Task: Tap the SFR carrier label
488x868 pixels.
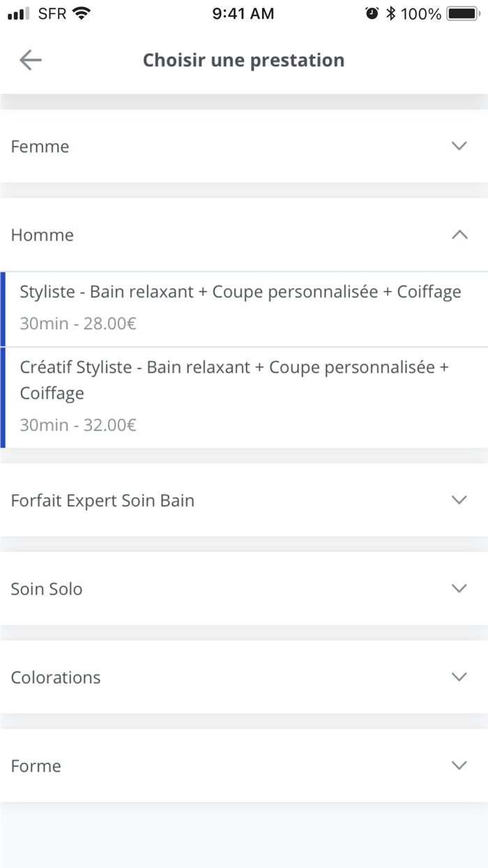Action: (52, 13)
